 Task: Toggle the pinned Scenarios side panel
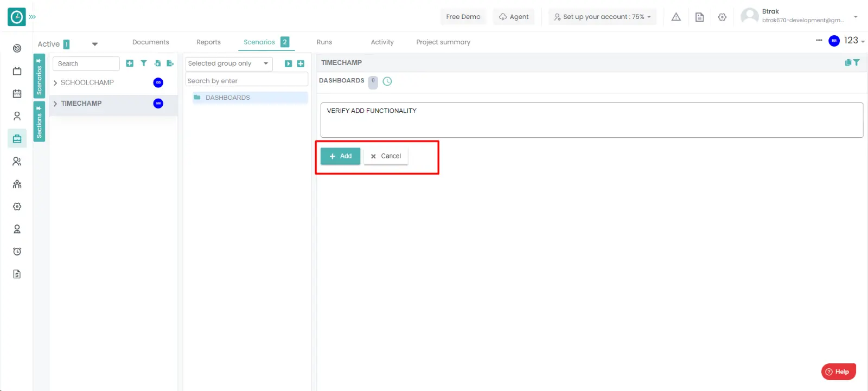[39, 76]
